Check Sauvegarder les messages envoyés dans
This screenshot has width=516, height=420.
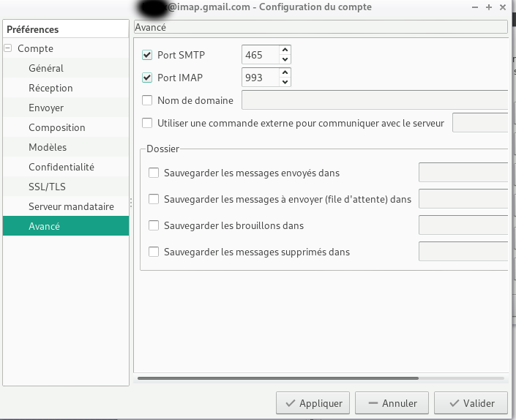(x=154, y=173)
